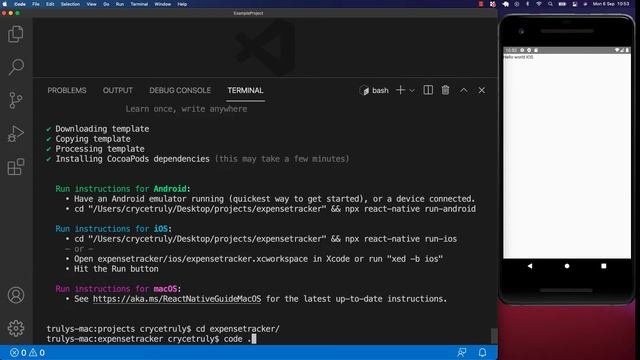Open the Window menu

(x=162, y=4)
